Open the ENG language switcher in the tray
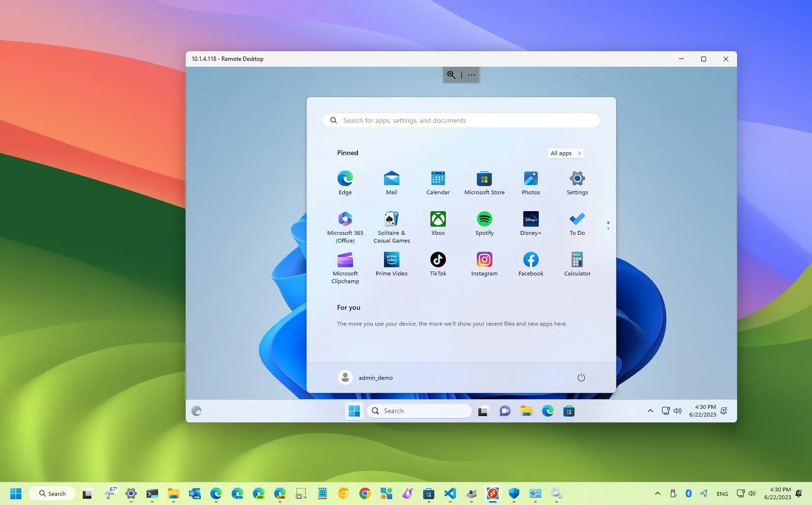 point(722,493)
